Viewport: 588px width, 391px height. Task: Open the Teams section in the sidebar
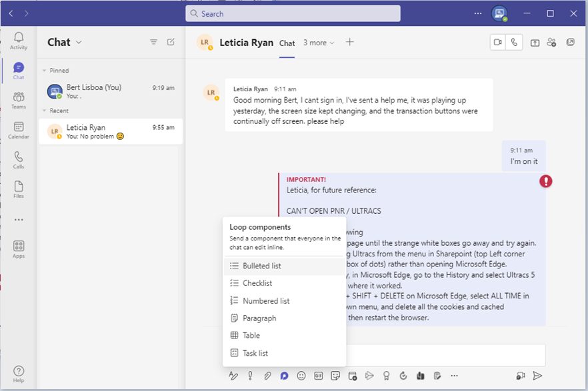[19, 101]
